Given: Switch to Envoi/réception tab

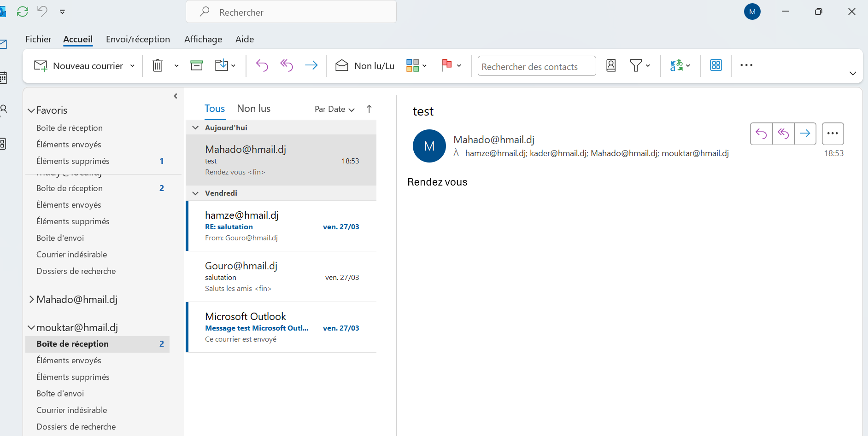Looking at the screenshot, I should tap(138, 39).
